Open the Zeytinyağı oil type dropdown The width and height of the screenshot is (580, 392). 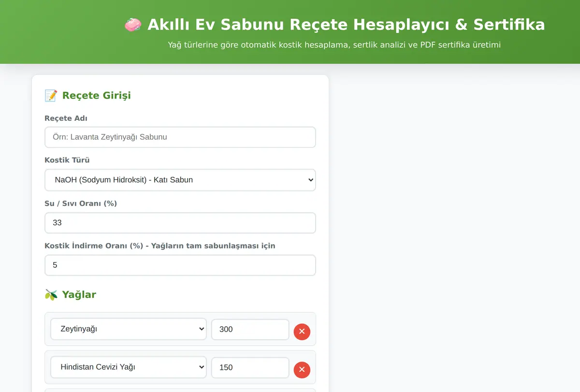tap(129, 329)
